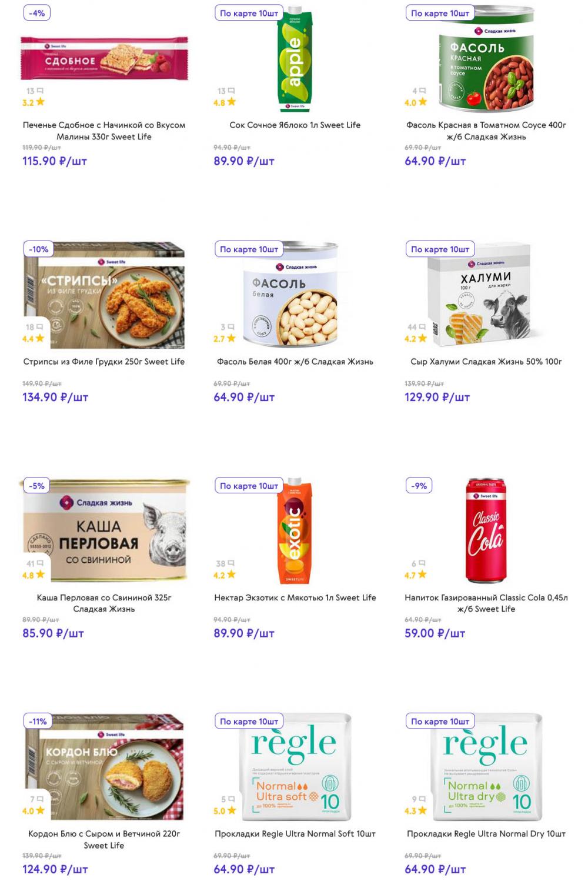Viewport: 588px width, 888px height.
Task: Click the 85.90 ₽/шт price
Action: pyautogui.click(x=53, y=633)
